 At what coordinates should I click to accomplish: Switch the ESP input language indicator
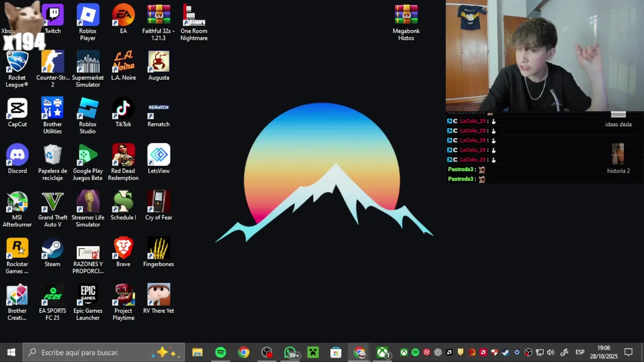point(580,352)
